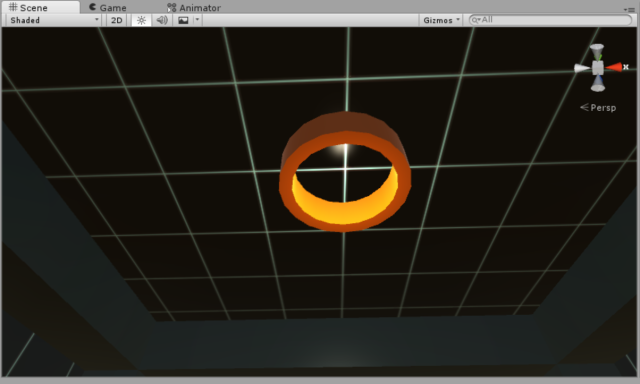This screenshot has width=640, height=384.
Task: Click the top gray gizmo cone
Action: (x=597, y=52)
